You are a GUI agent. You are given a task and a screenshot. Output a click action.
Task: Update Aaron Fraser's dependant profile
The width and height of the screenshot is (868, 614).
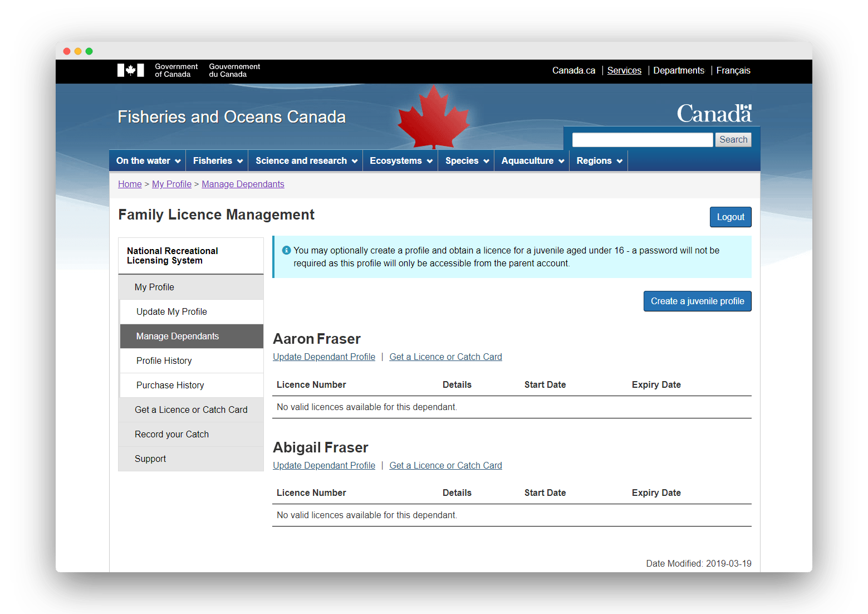pos(324,357)
